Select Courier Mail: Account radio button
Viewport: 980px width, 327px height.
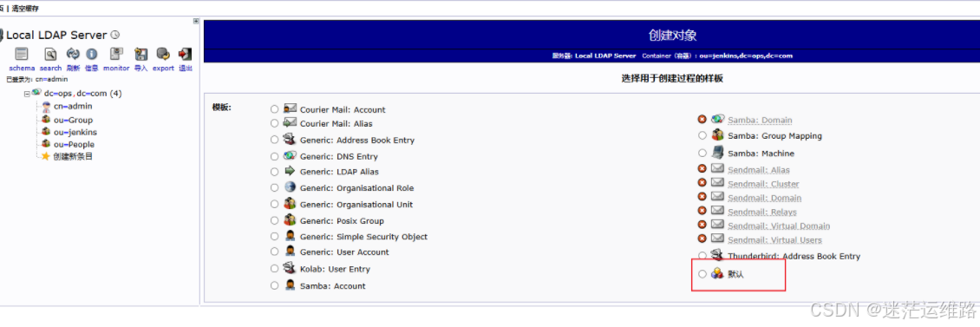click(274, 108)
